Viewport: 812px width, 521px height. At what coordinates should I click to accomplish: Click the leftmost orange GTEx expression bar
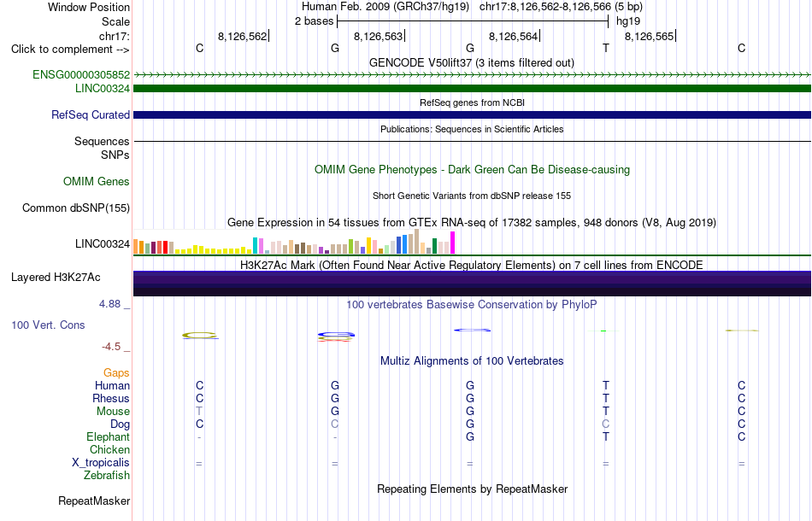click(136, 246)
